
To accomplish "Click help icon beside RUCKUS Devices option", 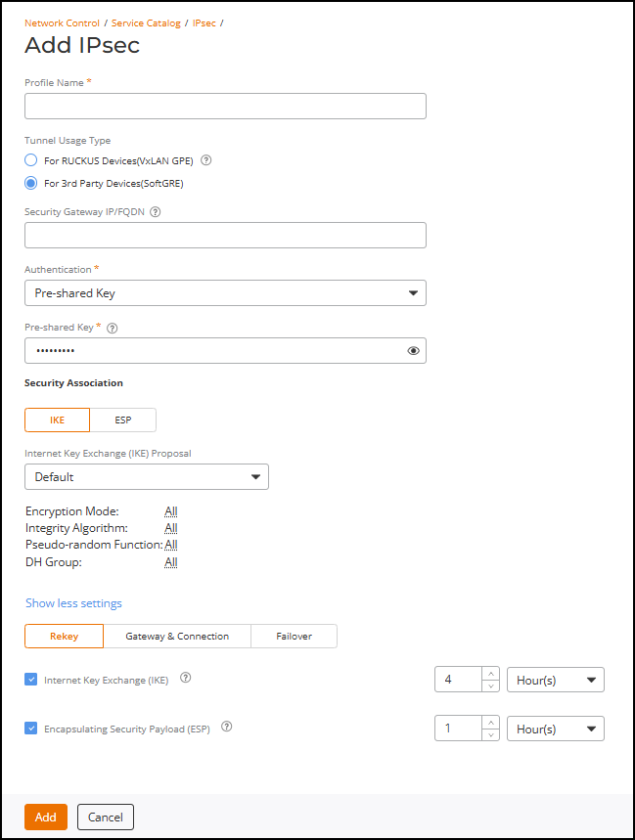I will point(206,160).
